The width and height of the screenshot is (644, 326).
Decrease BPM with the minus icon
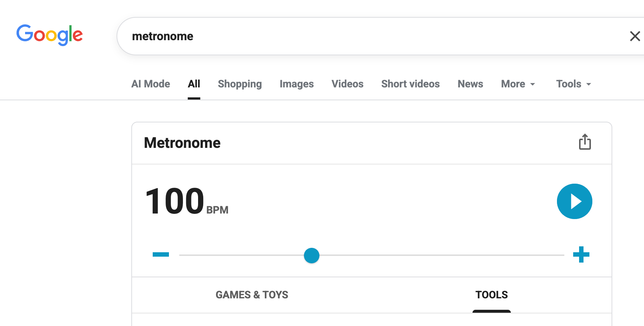[161, 254]
